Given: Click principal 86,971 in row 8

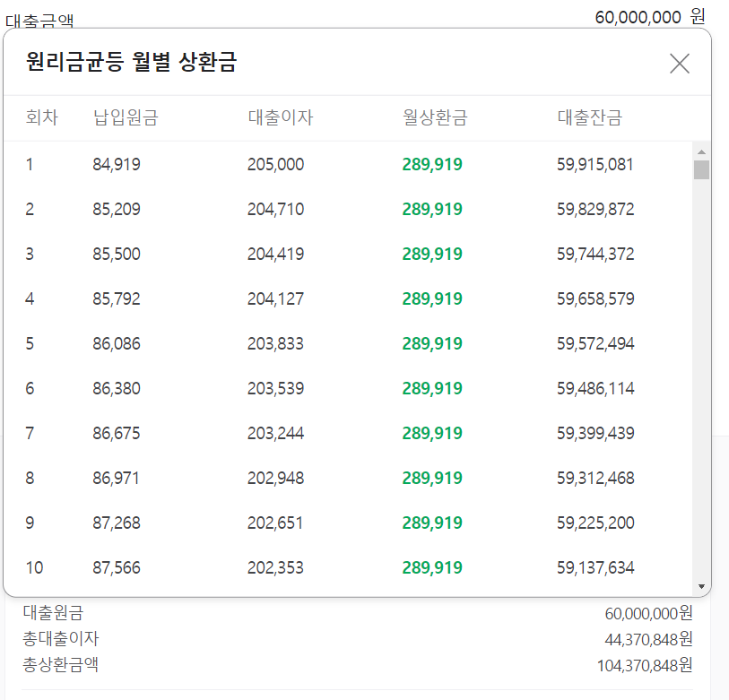Looking at the screenshot, I should click(x=116, y=478).
